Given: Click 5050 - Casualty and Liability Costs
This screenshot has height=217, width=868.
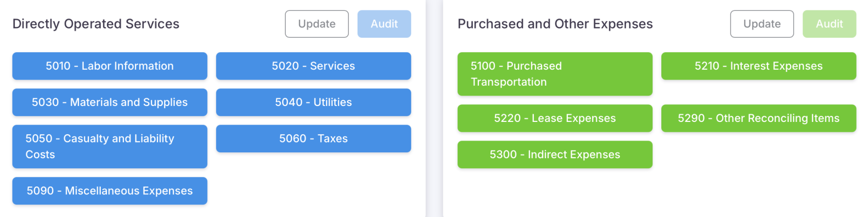Looking at the screenshot, I should coord(110,146).
